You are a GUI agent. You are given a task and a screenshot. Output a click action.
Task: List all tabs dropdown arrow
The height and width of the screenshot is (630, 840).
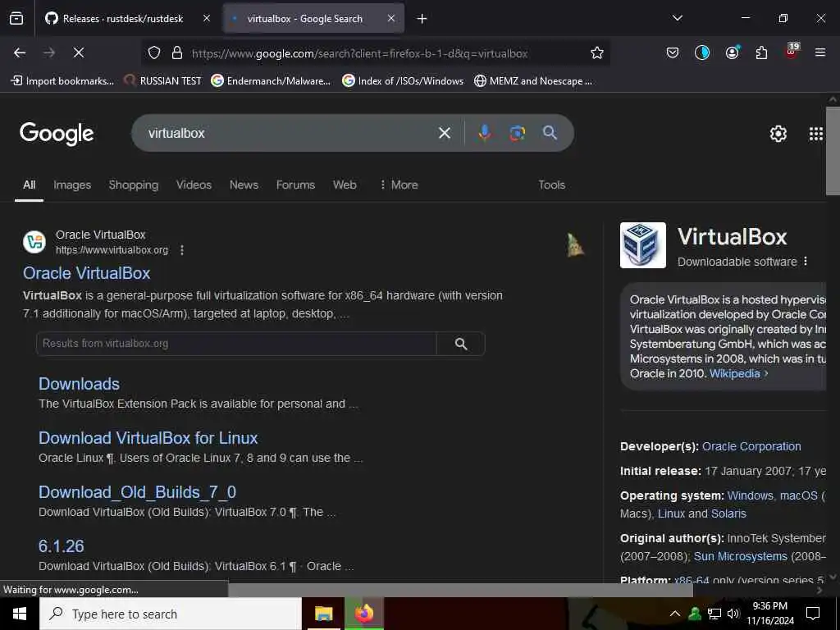point(677,18)
